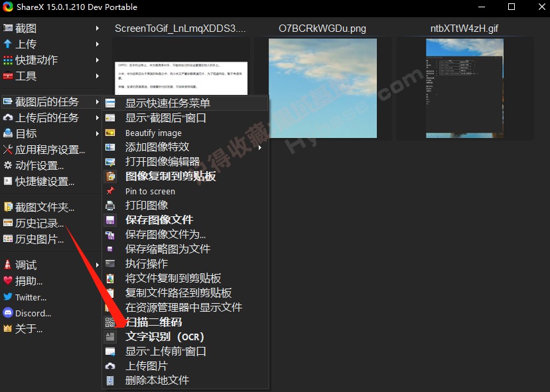Click the folder icon beside 截图文件夹
The image size is (550, 392).
[8, 207]
